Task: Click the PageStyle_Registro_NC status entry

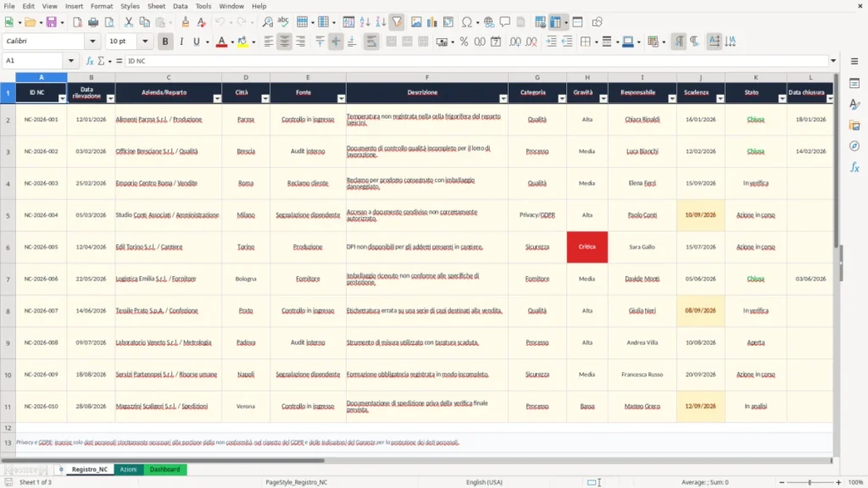Action: pyautogui.click(x=296, y=482)
